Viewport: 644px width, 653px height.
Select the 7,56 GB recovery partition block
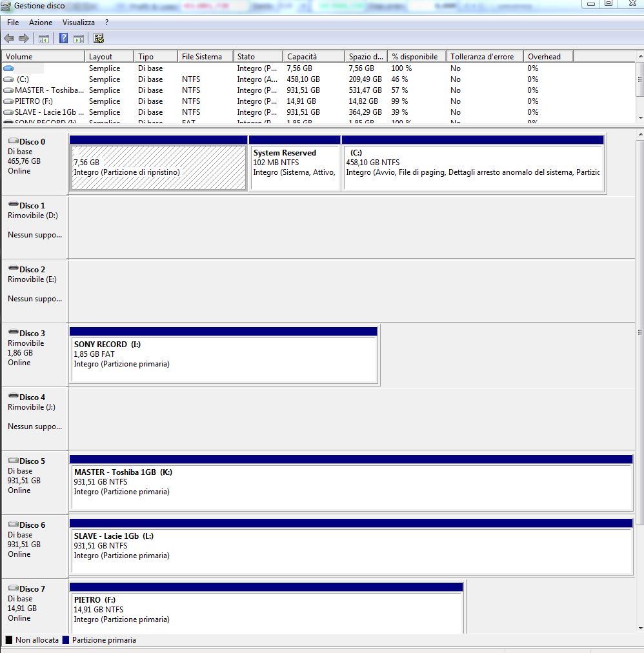click(158, 163)
